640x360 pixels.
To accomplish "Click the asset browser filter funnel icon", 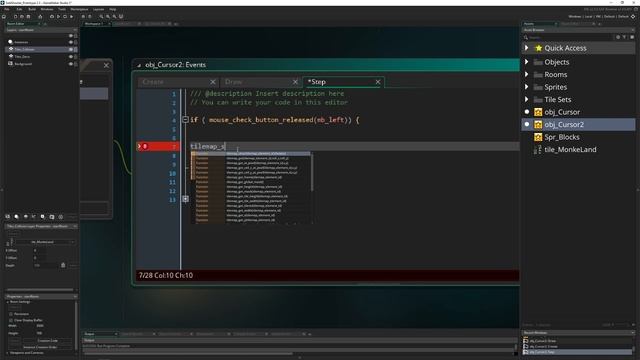I will pyautogui.click(x=624, y=37).
